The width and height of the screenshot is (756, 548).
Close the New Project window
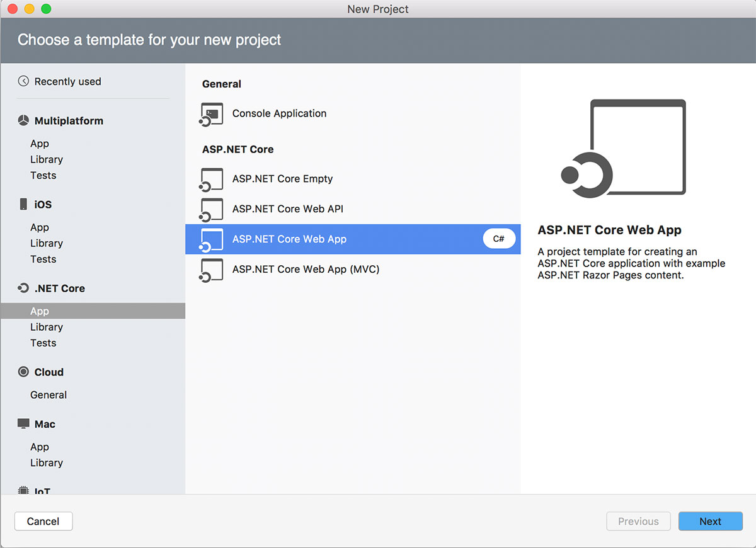12,9
